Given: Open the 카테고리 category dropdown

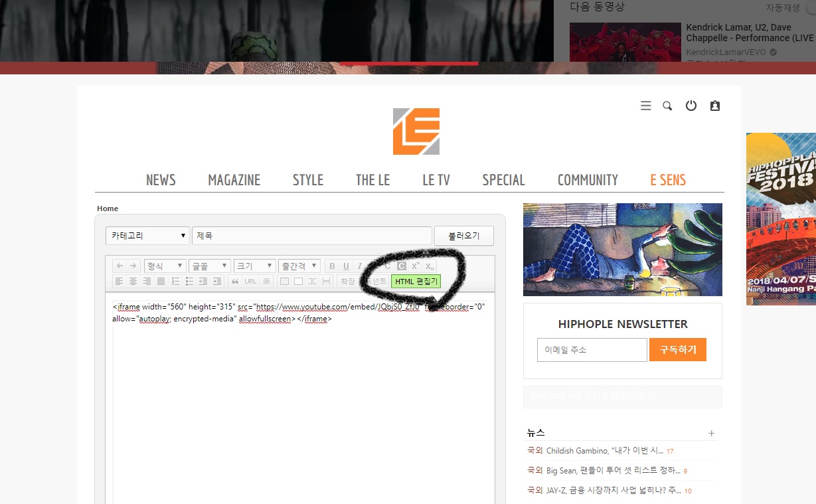Looking at the screenshot, I should [147, 236].
